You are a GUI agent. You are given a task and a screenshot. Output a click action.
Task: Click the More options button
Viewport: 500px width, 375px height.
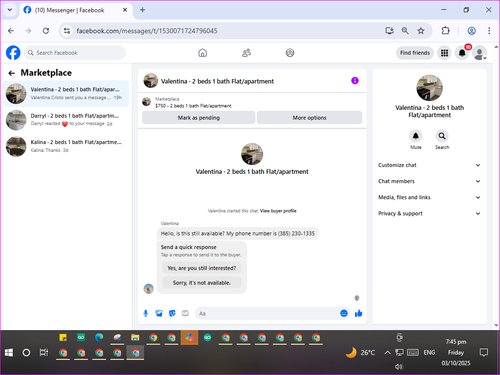point(309,118)
